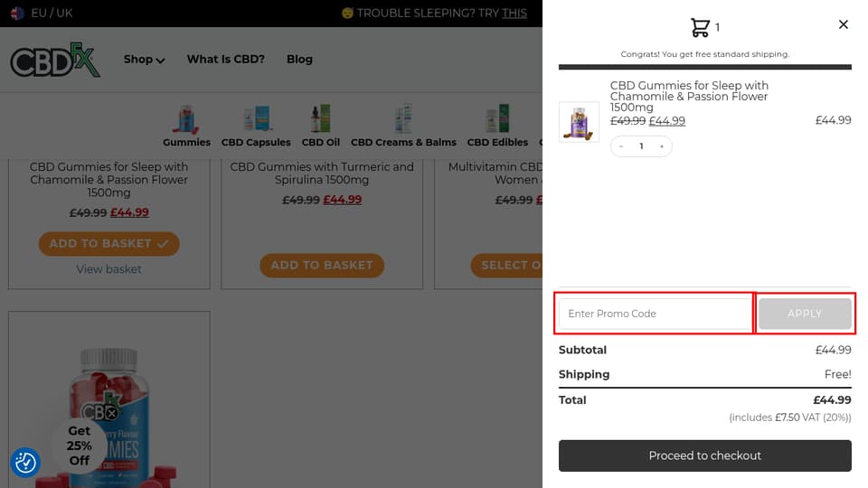Open the Get 25% Off offer bubble
Screen dimensions: 868x488
pos(80,446)
